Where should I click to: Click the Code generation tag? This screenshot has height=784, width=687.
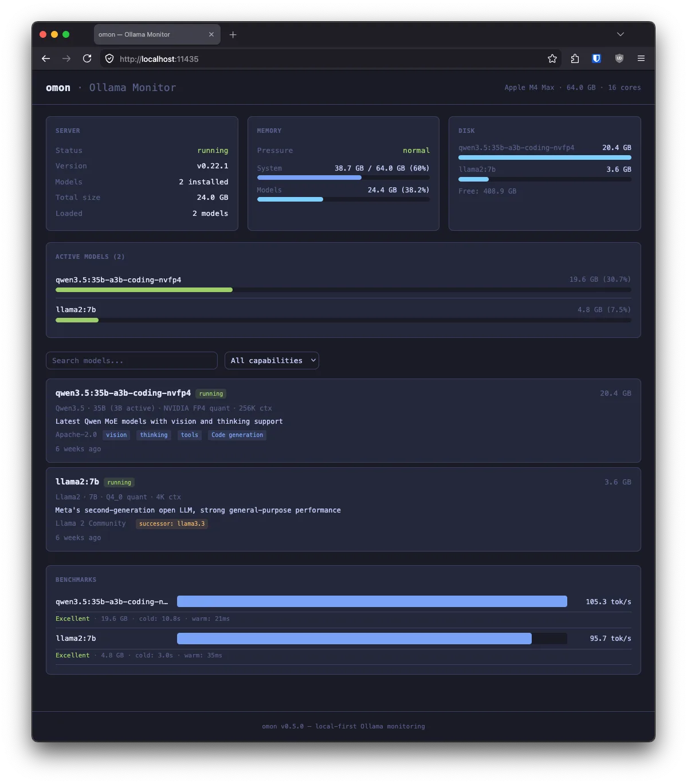tap(237, 435)
